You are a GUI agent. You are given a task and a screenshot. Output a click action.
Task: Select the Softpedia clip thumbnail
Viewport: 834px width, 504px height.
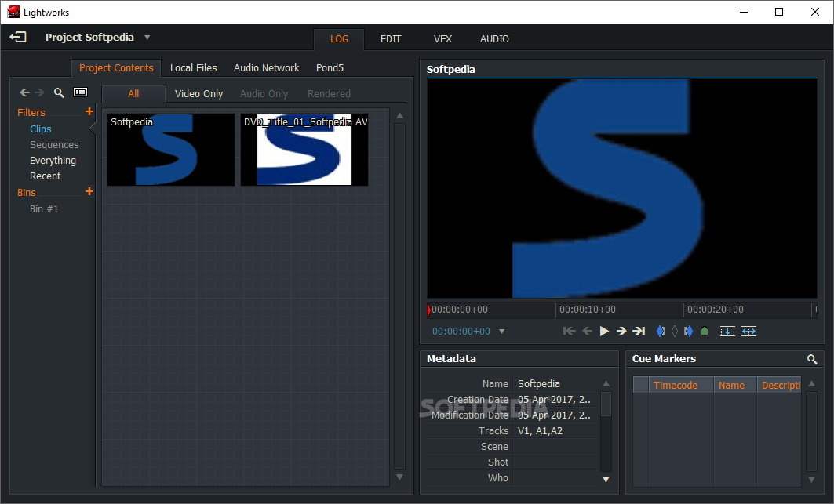click(171, 150)
